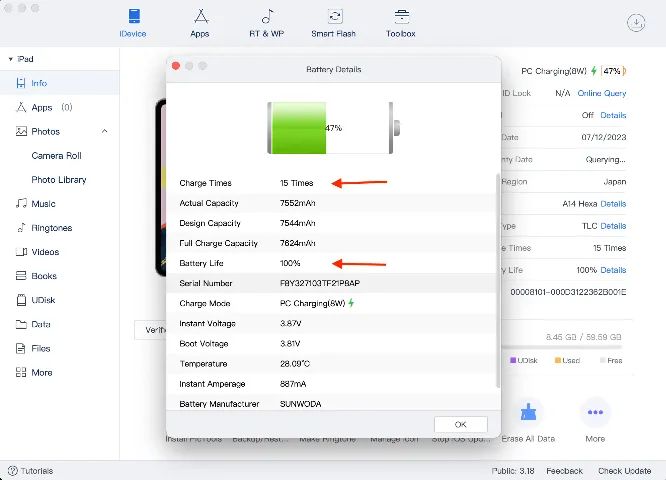This screenshot has width=666, height=480.
Task: Open the Apps toolbar icon
Action: point(200,16)
